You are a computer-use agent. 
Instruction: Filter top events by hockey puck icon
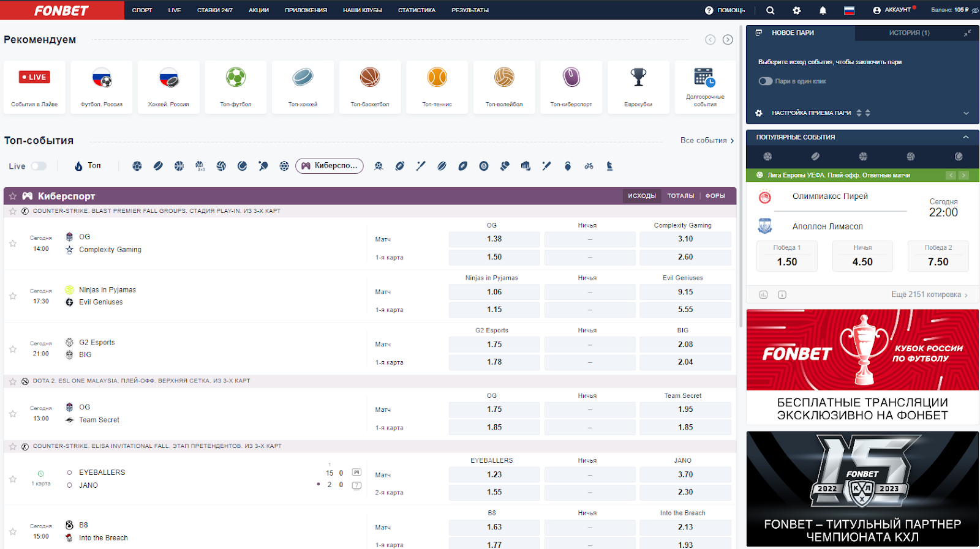(158, 166)
